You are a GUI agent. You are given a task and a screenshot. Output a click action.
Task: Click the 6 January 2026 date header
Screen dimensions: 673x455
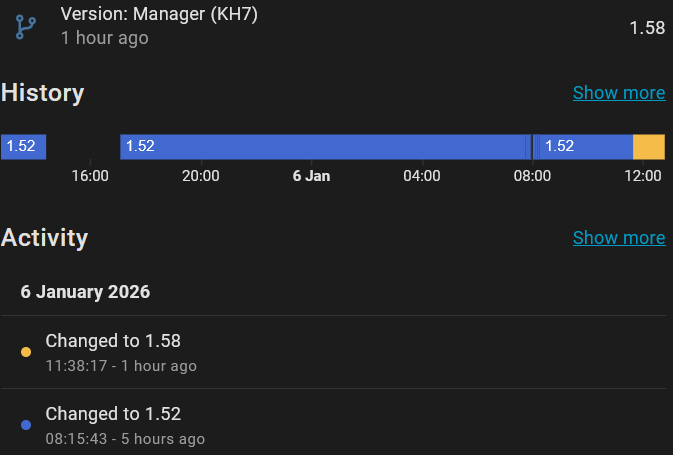click(85, 293)
